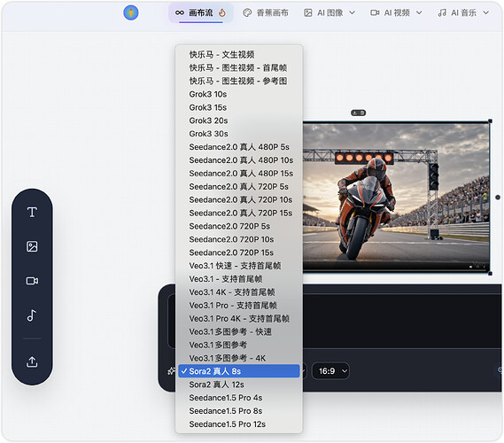Click the round app logo icon

131,13
